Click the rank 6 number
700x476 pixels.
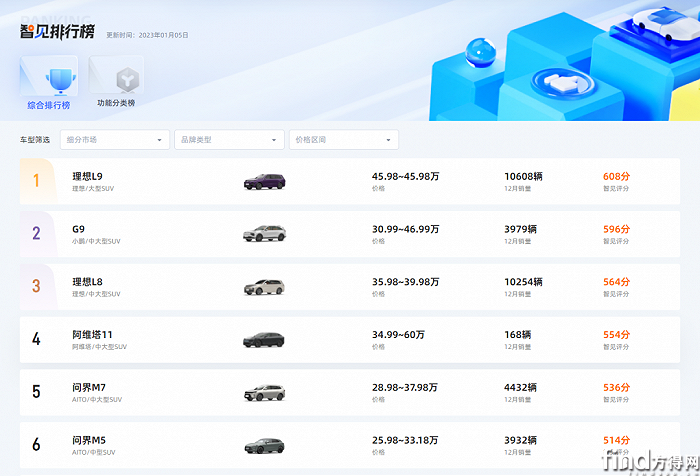(x=36, y=444)
